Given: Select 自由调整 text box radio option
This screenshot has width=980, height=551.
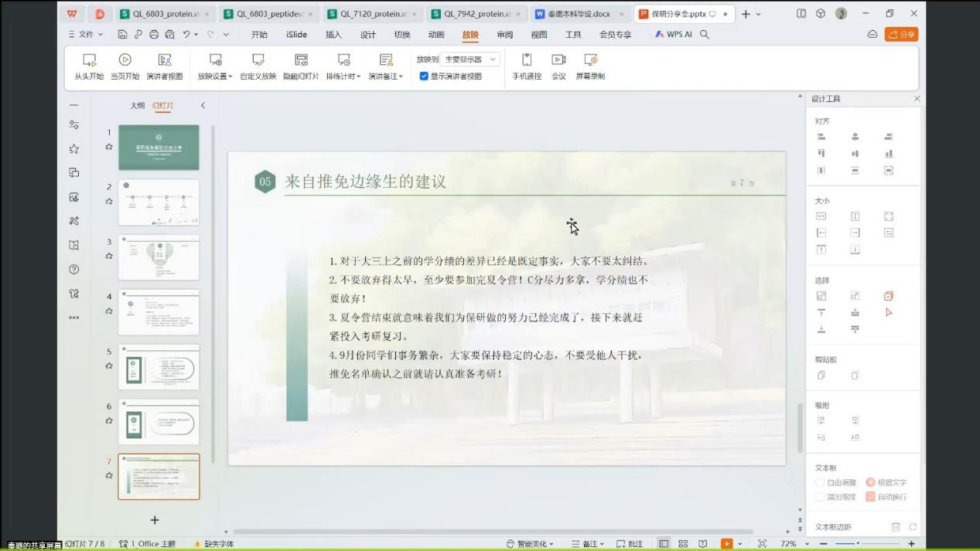Looking at the screenshot, I should coord(821,482).
